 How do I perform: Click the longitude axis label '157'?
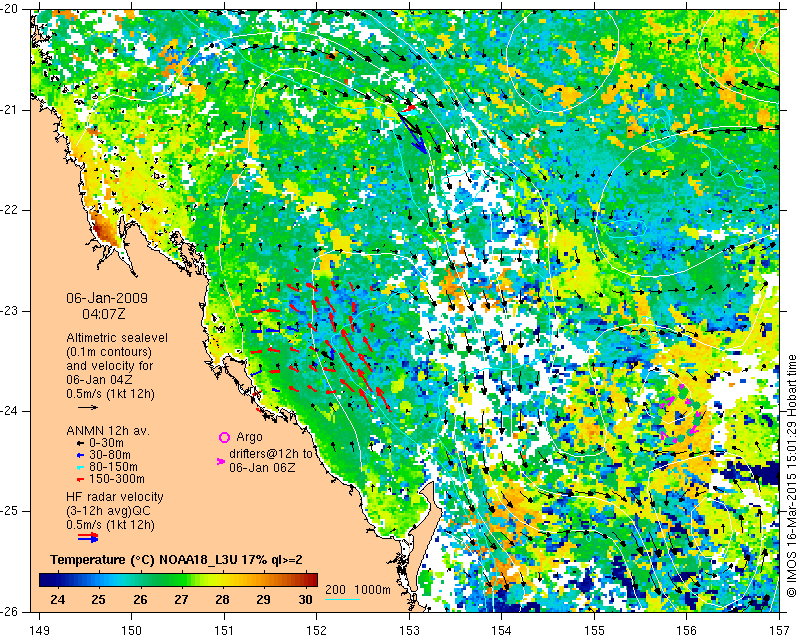coord(779,630)
